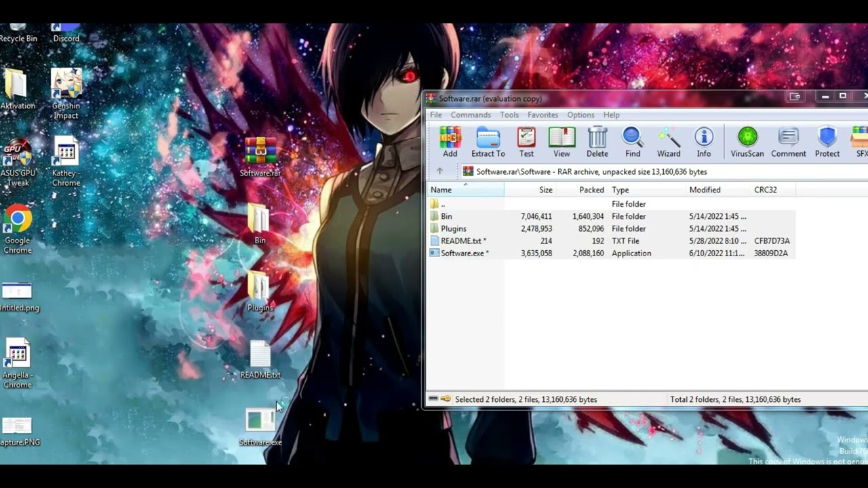868x488 pixels.
Task: Click the 'Total 2 folders, 2 files' status text
Action: point(735,399)
